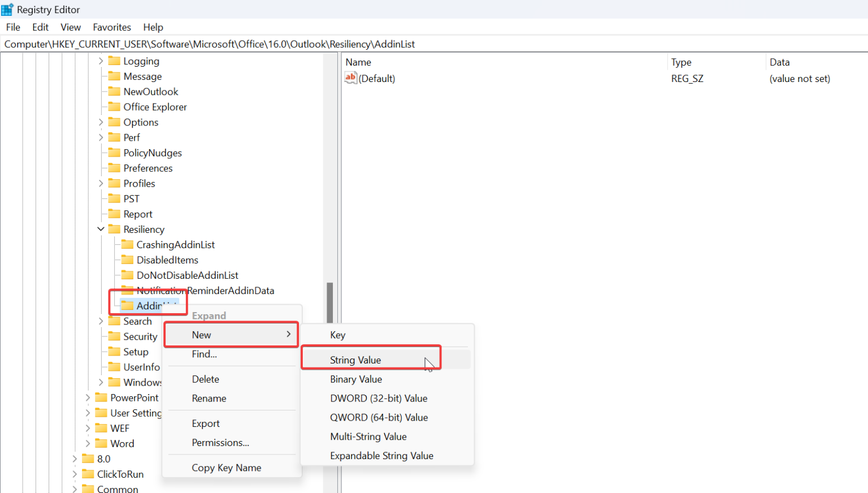Select the NewOutlook folder icon
This screenshot has width=868, height=493.
114,91
